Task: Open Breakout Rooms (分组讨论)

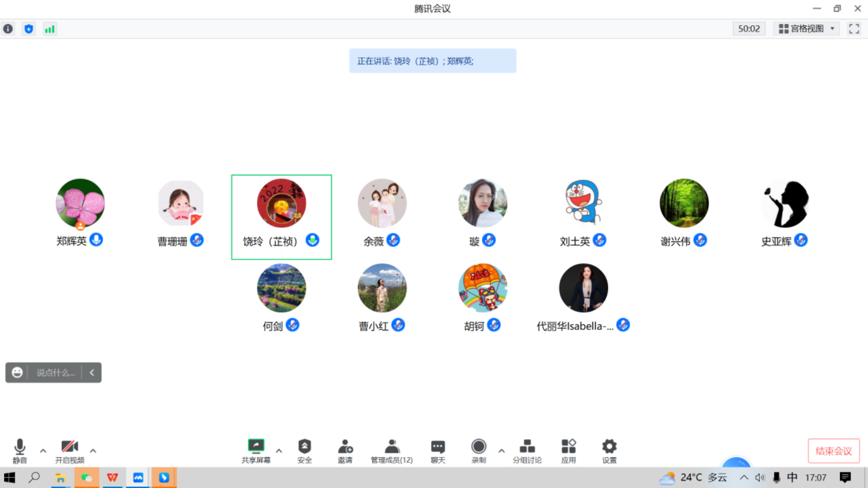Action: pos(527,450)
